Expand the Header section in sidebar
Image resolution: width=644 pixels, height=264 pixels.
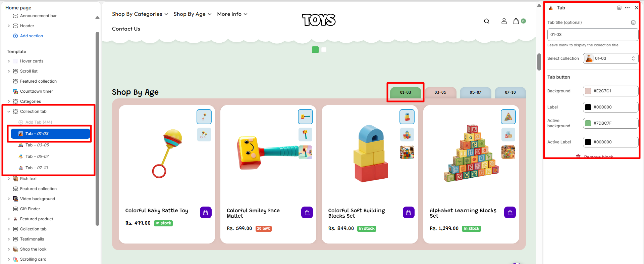(9, 26)
